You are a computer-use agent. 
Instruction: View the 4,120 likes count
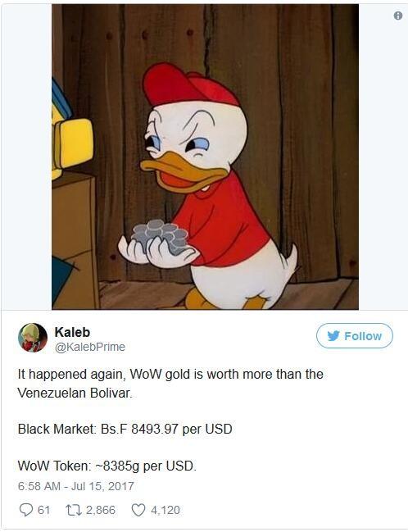pyautogui.click(x=165, y=510)
